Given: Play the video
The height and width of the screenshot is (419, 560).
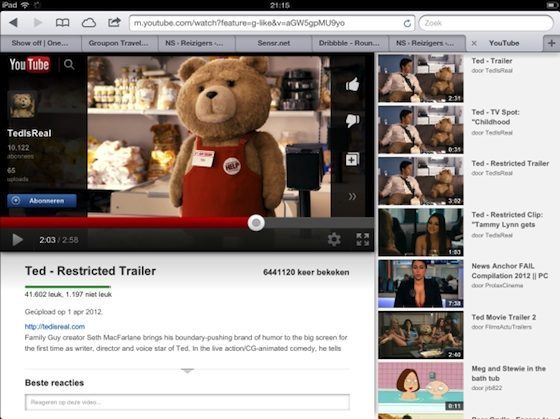Looking at the screenshot, I should tap(17, 239).
